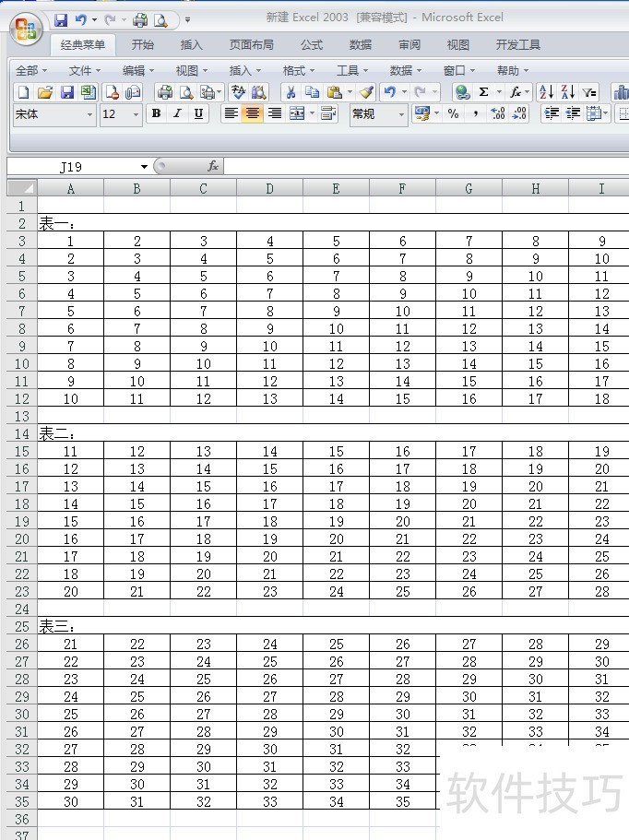Screen dimensions: 629x840
Task: Toggle Italic formatting
Action: (x=177, y=113)
